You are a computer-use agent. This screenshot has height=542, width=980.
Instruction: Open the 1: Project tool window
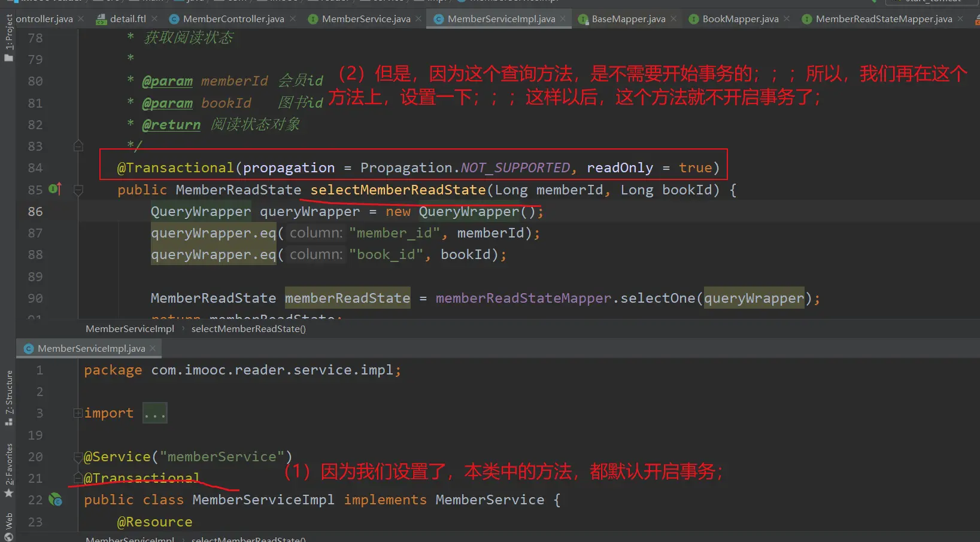(8, 38)
